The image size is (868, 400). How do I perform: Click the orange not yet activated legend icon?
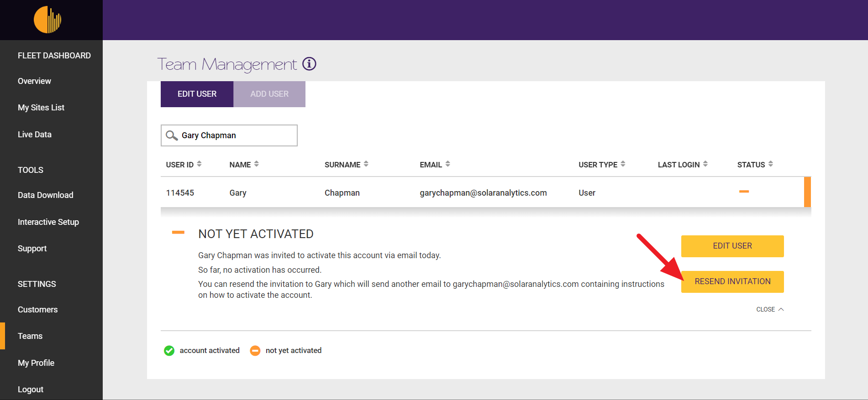[255, 351]
